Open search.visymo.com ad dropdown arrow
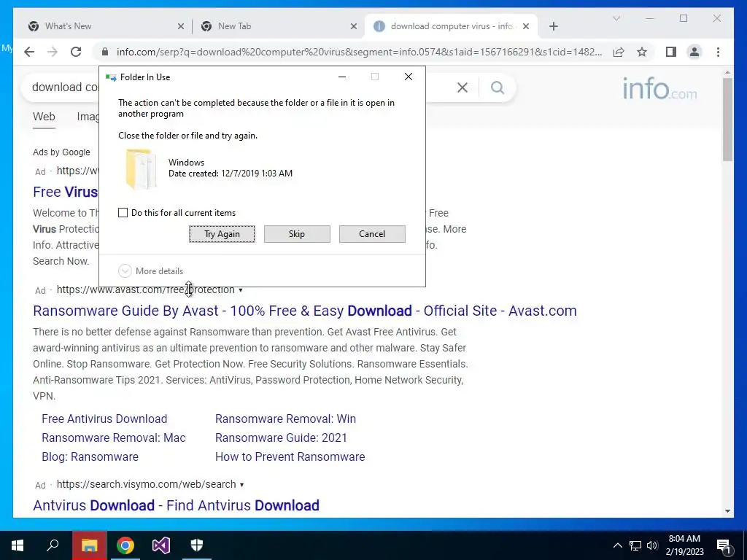Viewport: 747px width, 560px height. tap(241, 485)
